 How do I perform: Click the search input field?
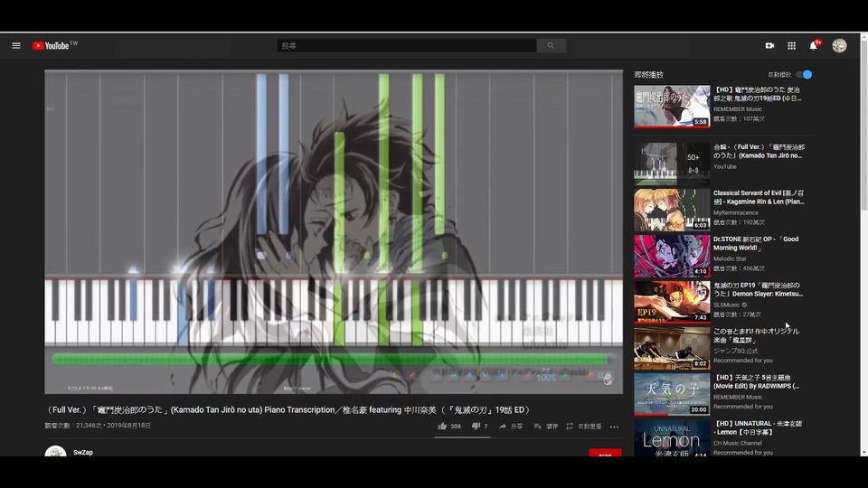coord(407,45)
